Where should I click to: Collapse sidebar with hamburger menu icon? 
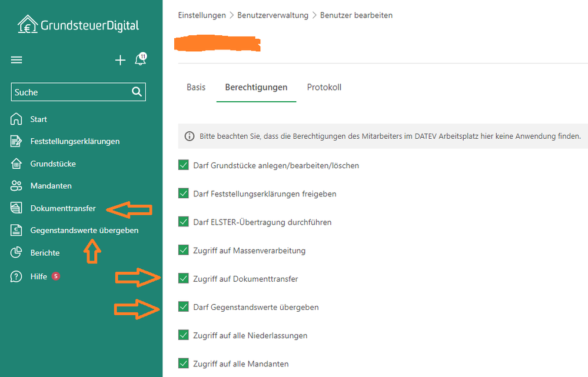pyautogui.click(x=16, y=60)
